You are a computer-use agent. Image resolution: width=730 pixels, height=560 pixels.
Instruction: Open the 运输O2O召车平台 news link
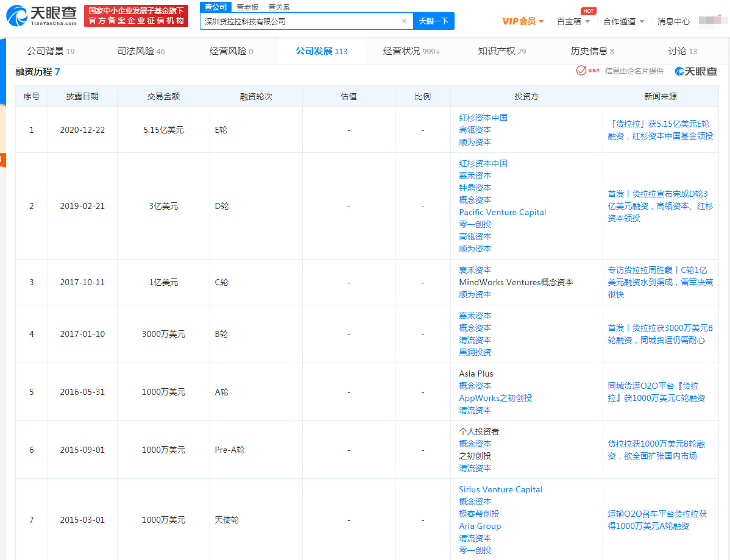coord(657,520)
